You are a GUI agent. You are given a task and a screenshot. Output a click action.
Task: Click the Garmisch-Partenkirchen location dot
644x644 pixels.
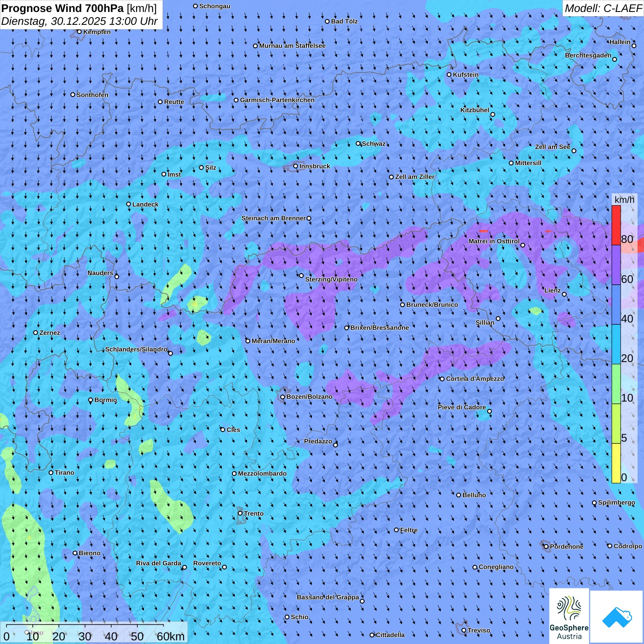(x=236, y=100)
